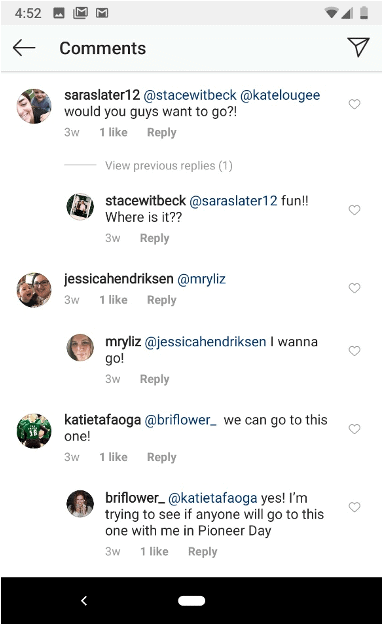View 1 like on katietafaoga's comment
This screenshot has width=382, height=624.
(113, 457)
